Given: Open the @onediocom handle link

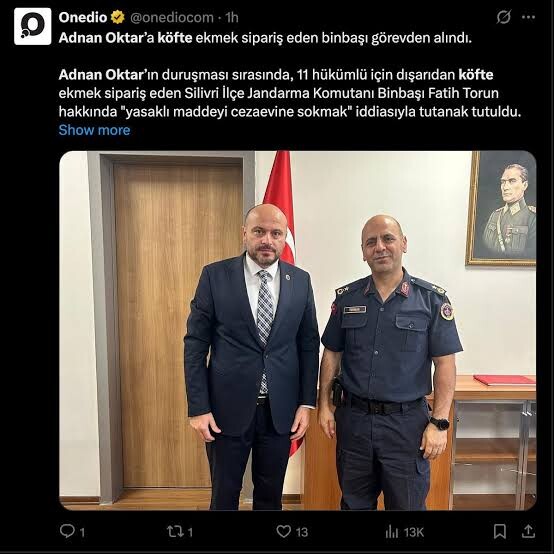Looking at the screenshot, I should point(172,17).
